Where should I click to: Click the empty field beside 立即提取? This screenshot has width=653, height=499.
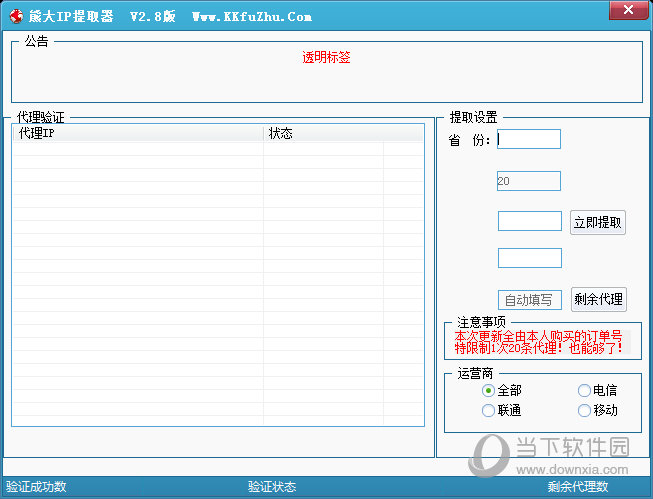click(x=530, y=221)
